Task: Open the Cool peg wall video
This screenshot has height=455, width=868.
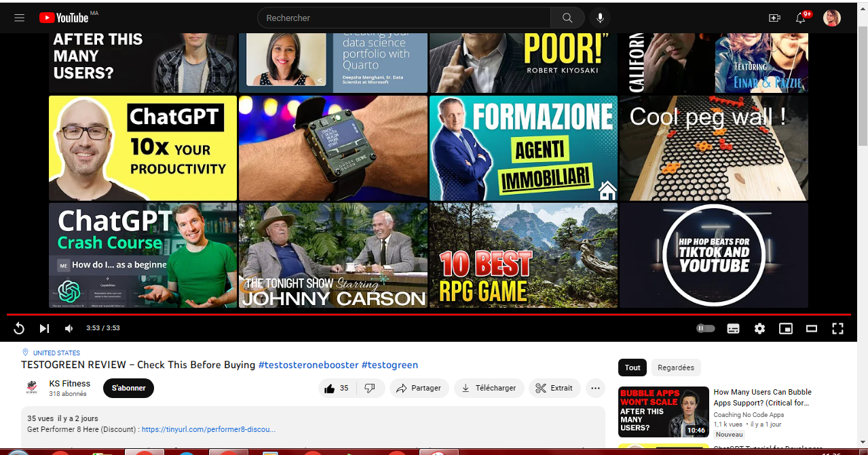Action: coord(713,148)
